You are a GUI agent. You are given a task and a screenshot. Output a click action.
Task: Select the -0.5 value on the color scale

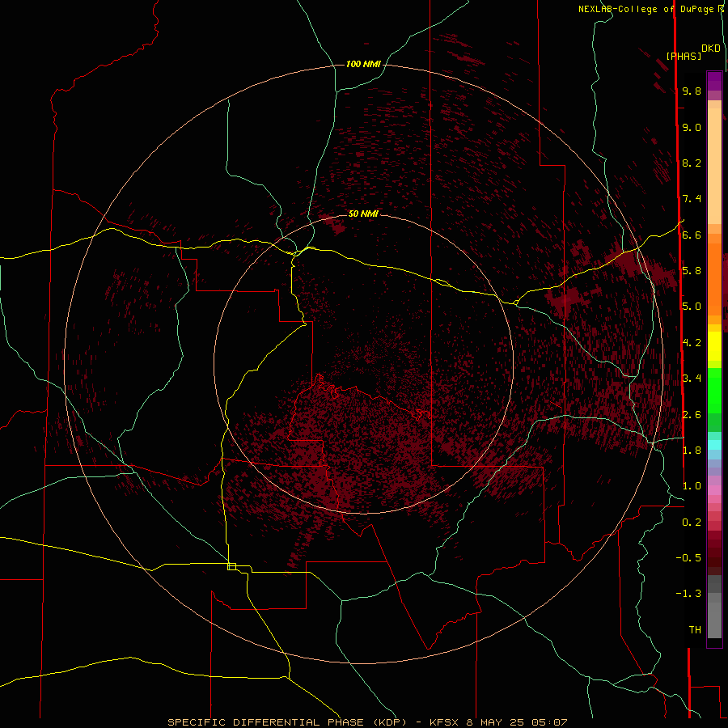(688, 558)
